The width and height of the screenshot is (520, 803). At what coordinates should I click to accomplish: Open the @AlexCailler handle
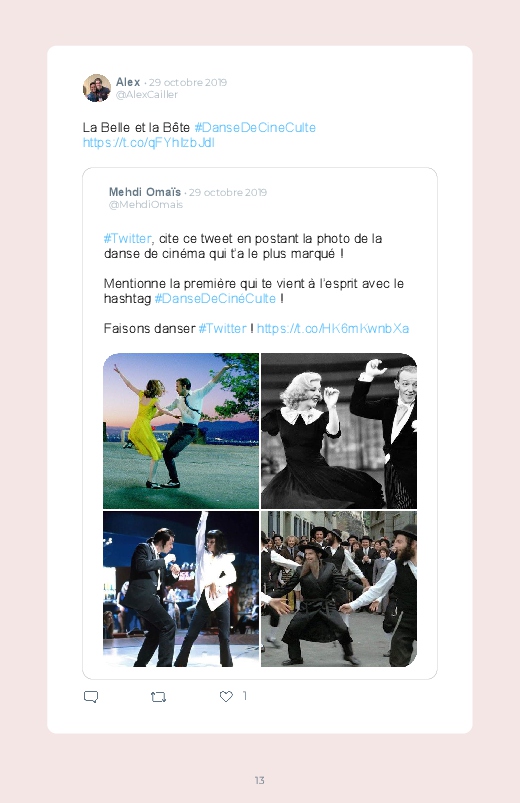[x=147, y=95]
